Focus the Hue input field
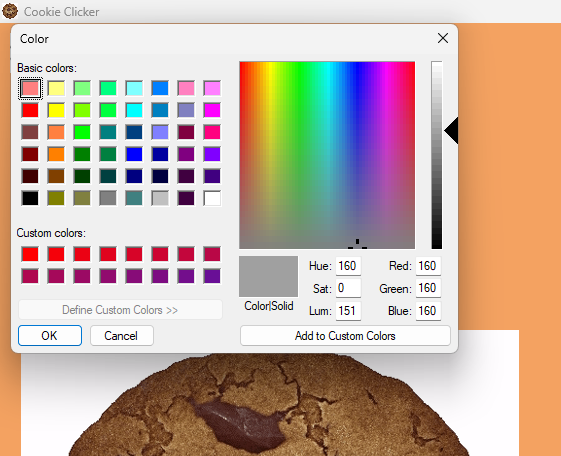The width and height of the screenshot is (561, 456). coord(348,266)
